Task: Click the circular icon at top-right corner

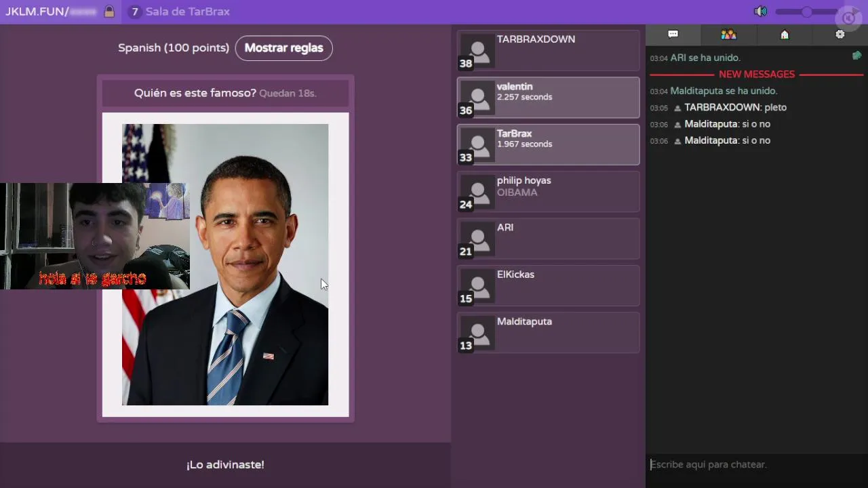Action: tap(849, 18)
